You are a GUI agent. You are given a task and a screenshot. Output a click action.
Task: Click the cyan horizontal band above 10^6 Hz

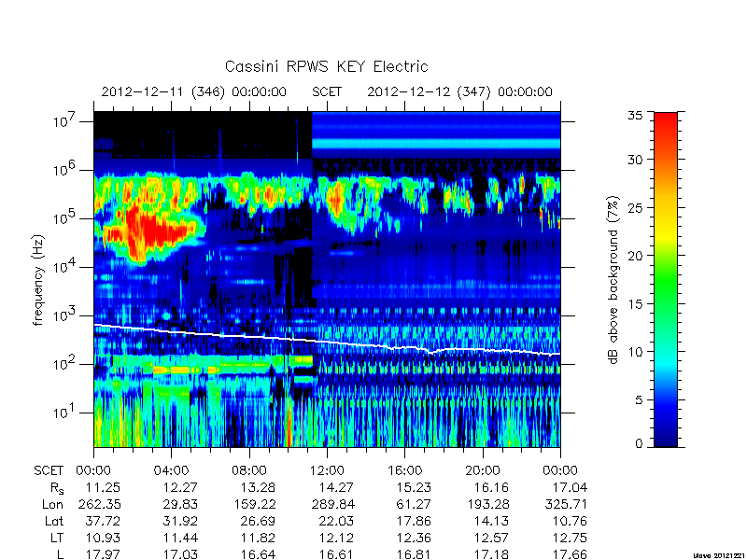436,144
